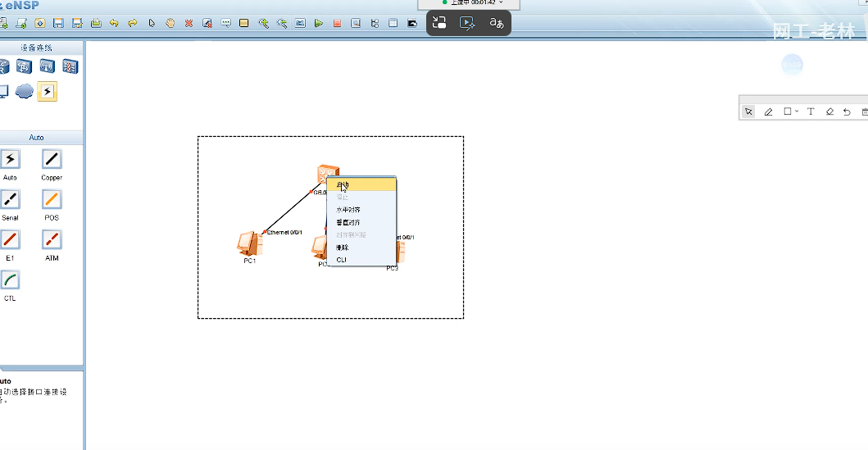Click 删除 in the context menu
Viewport: 868px width, 450px height.
pyautogui.click(x=361, y=248)
